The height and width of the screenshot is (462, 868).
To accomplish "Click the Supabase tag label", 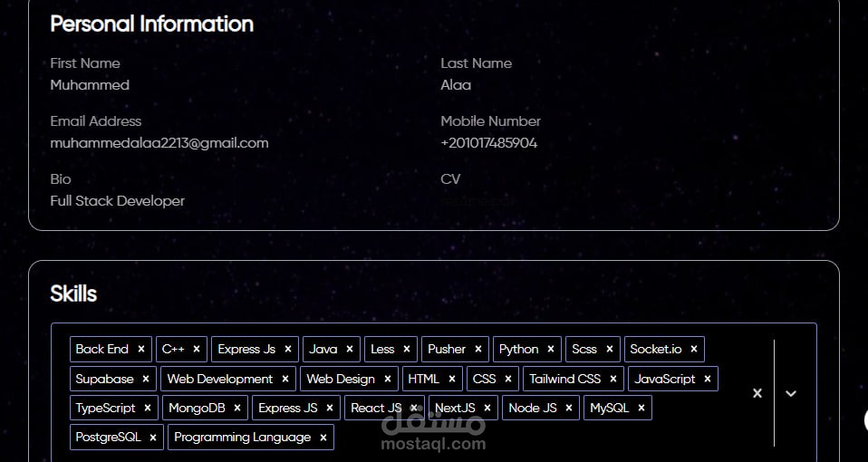I will pyautogui.click(x=104, y=380).
